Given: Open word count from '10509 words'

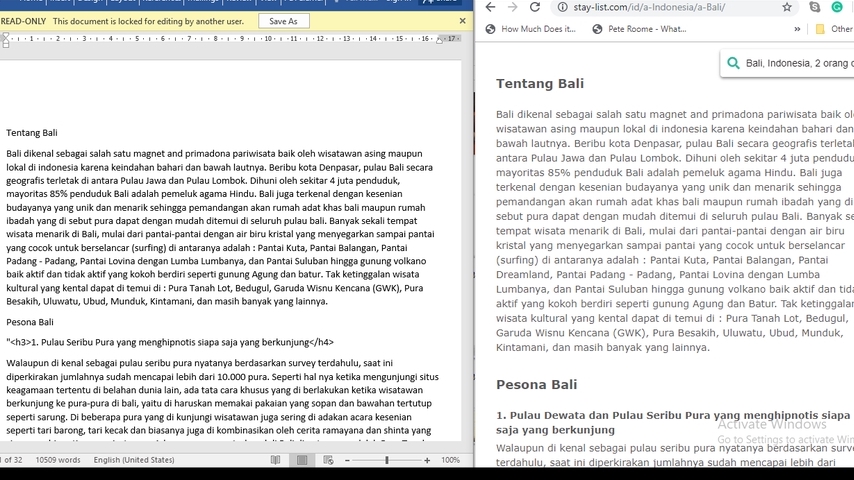Looking at the screenshot, I should pyautogui.click(x=58, y=460).
